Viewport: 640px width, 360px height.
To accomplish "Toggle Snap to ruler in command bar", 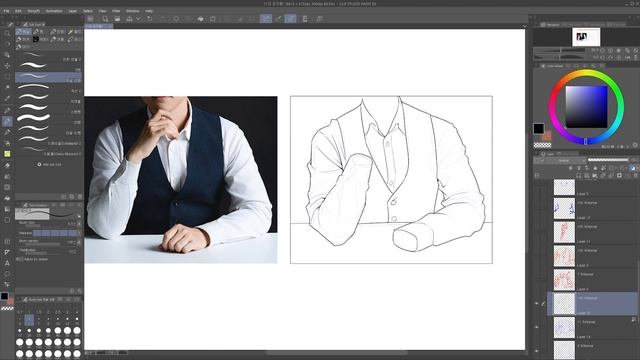I will [266, 19].
